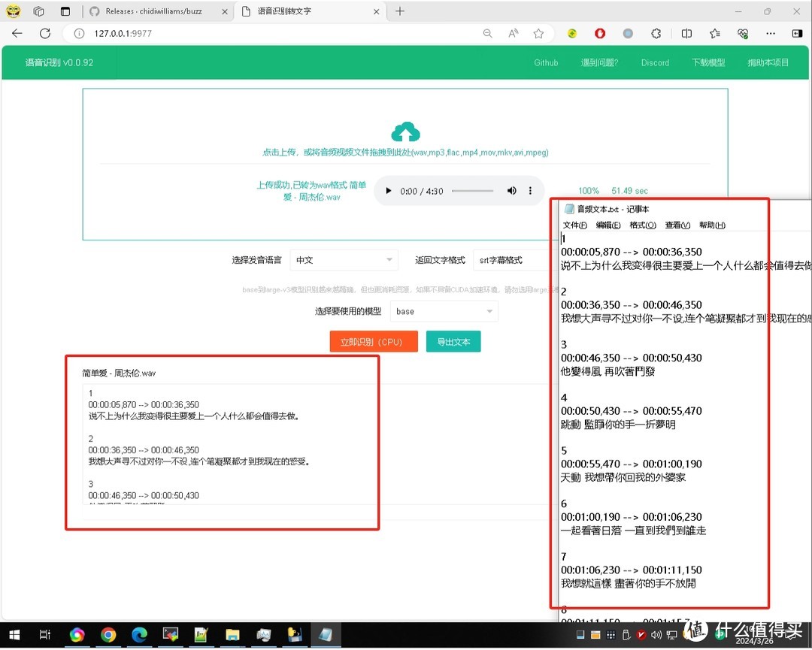Screen dimensions: 812x650
Task: Reload the current page
Action: pyautogui.click(x=45, y=34)
